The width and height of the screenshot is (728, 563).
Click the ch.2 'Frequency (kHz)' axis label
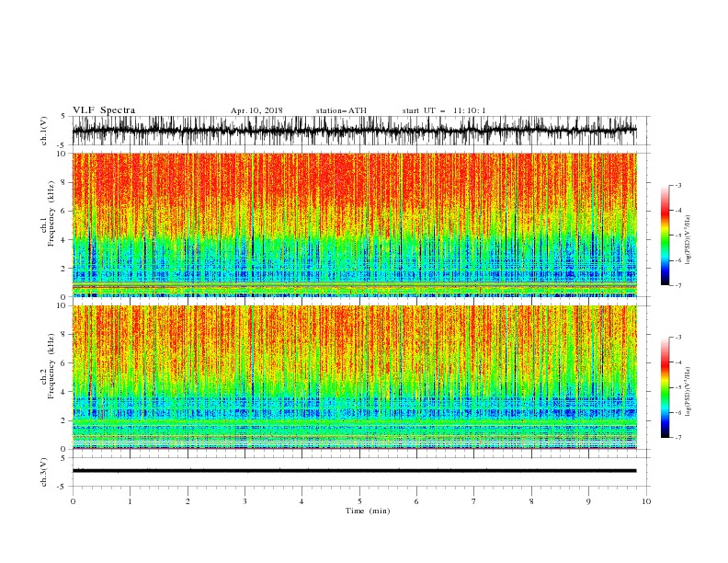51,366
